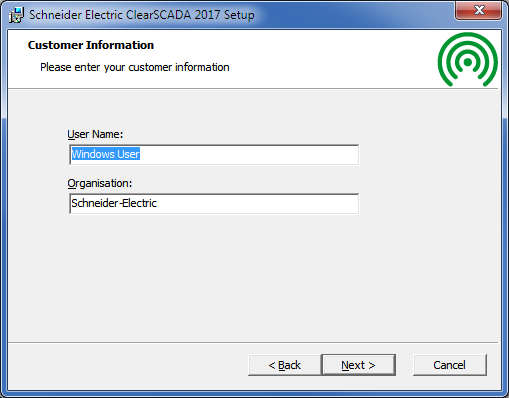Viewport: 509px width, 398px height.
Task: Click the 'Organisation:' label
Action: [100, 183]
